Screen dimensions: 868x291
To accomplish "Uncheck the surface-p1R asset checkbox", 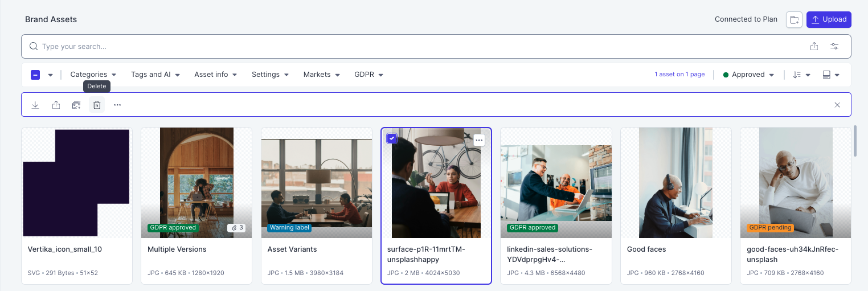I will tap(392, 138).
